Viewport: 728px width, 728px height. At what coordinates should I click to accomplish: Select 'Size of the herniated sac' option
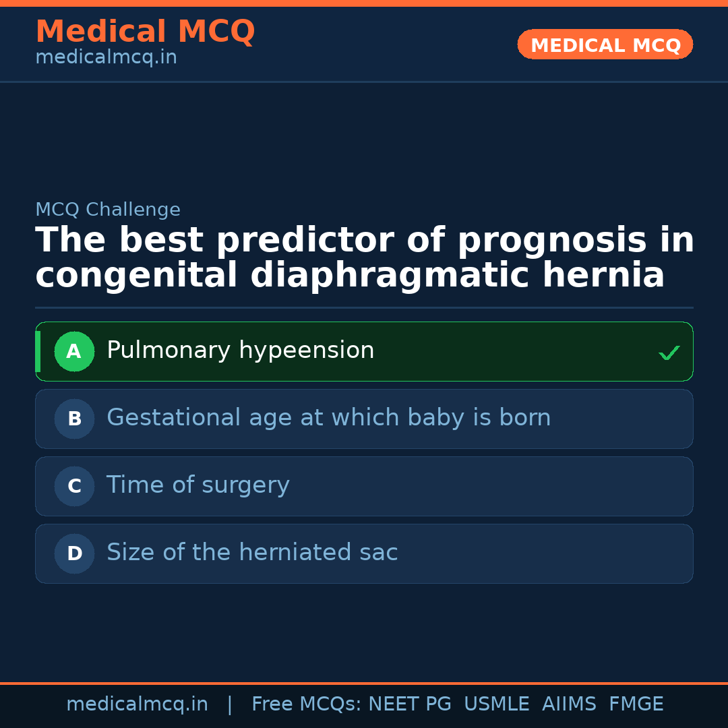pyautogui.click(x=252, y=553)
